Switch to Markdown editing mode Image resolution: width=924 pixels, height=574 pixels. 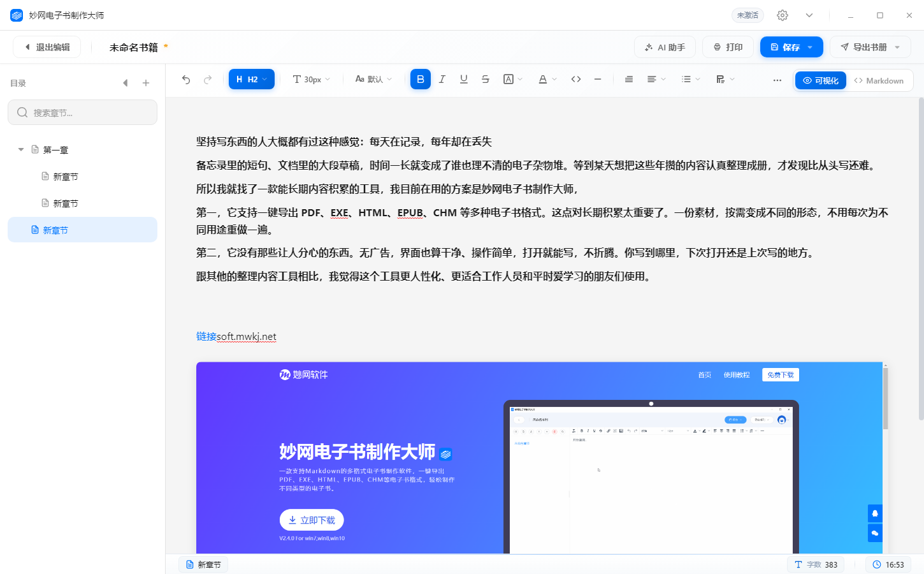tap(879, 80)
